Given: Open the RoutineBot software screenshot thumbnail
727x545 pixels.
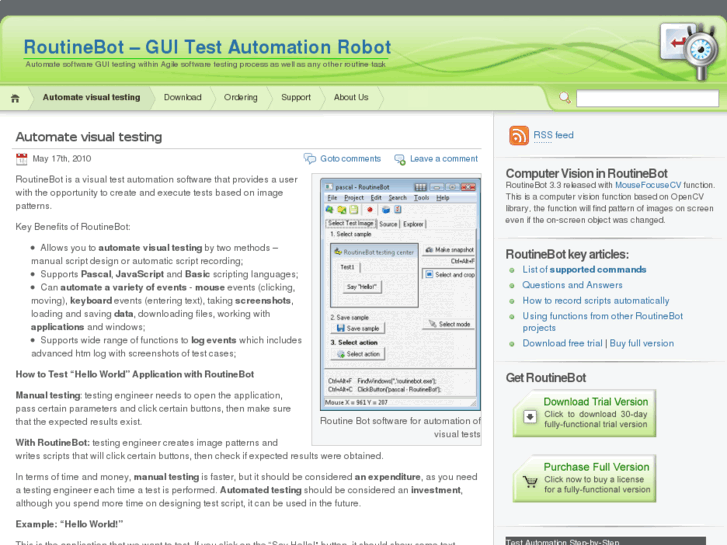Looking at the screenshot, I should tap(400, 295).
